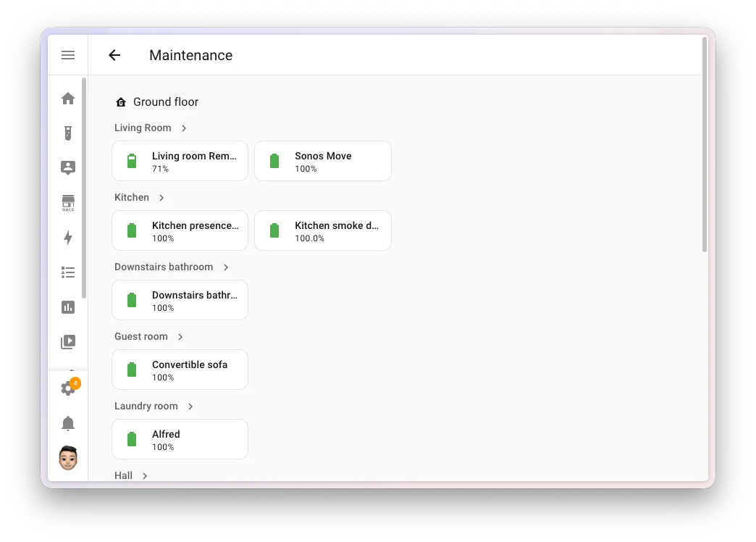Screen dimensions: 756x542
Task: Click the 71% battery value
Action: pos(160,169)
